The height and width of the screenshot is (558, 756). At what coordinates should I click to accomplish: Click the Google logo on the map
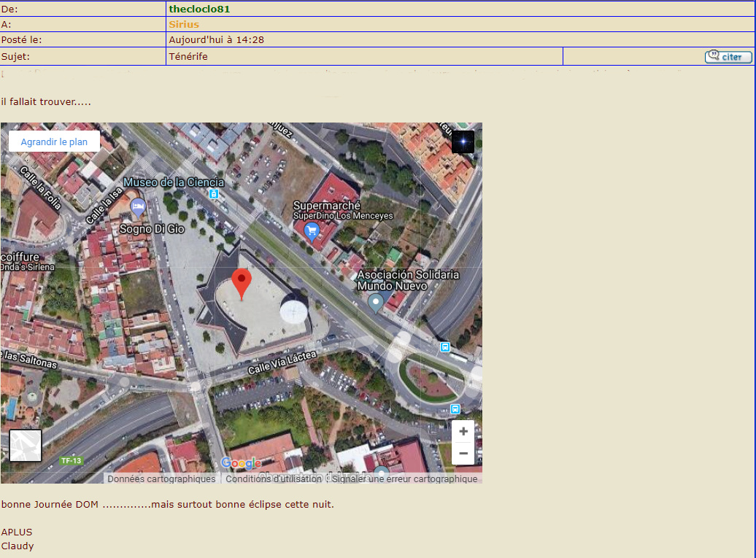pyautogui.click(x=241, y=463)
